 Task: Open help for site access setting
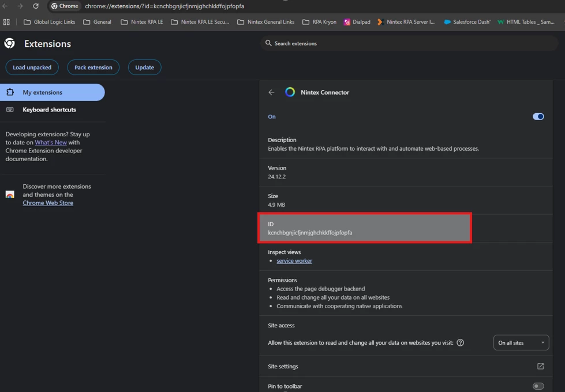460,343
